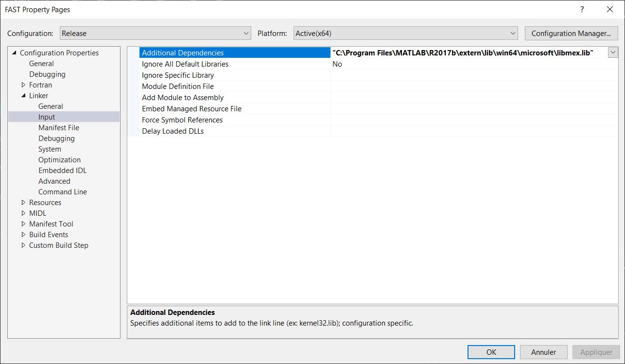Image resolution: width=625 pixels, height=364 pixels.
Task: Open the Custom Build Step page
Action: point(58,245)
